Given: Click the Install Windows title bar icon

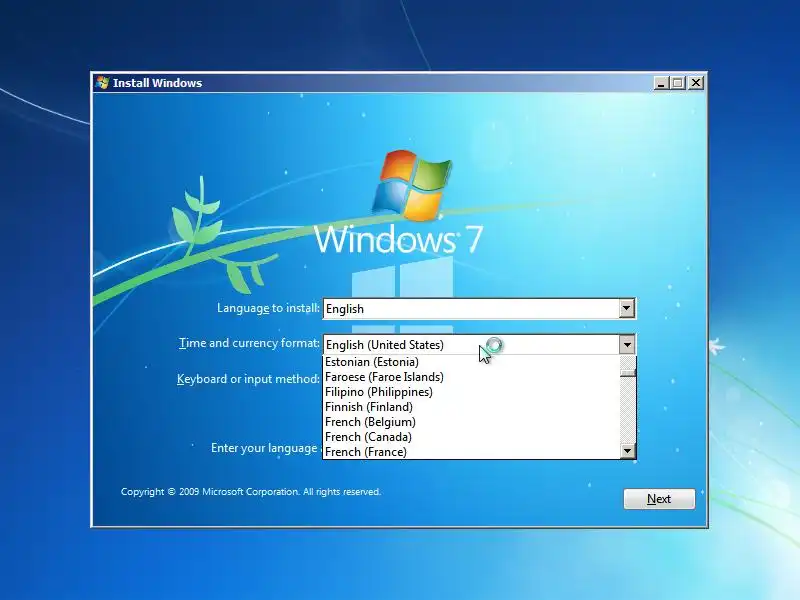Looking at the screenshot, I should (103, 83).
